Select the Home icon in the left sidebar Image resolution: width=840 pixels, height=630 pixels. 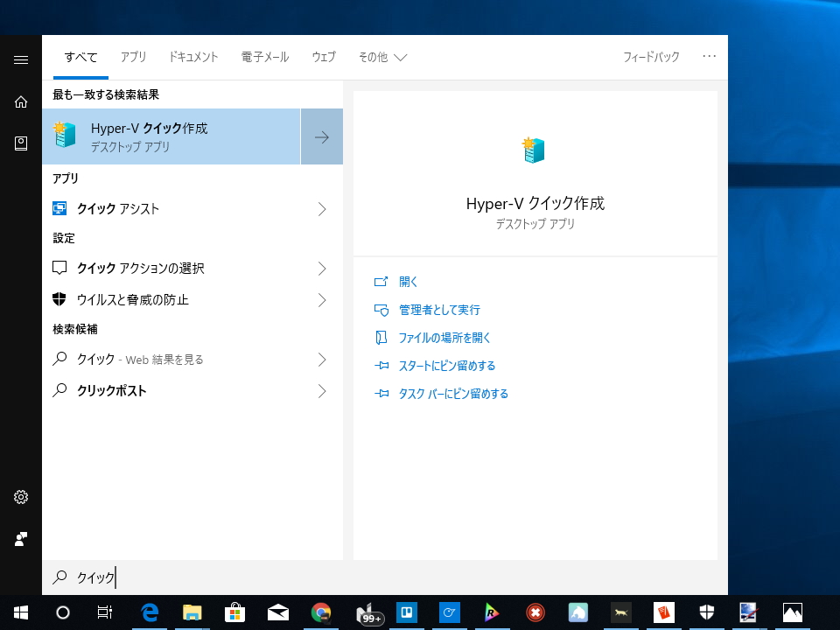20,101
